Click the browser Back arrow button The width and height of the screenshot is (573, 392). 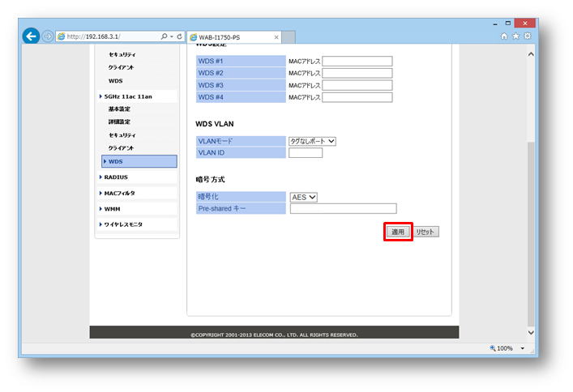31,36
